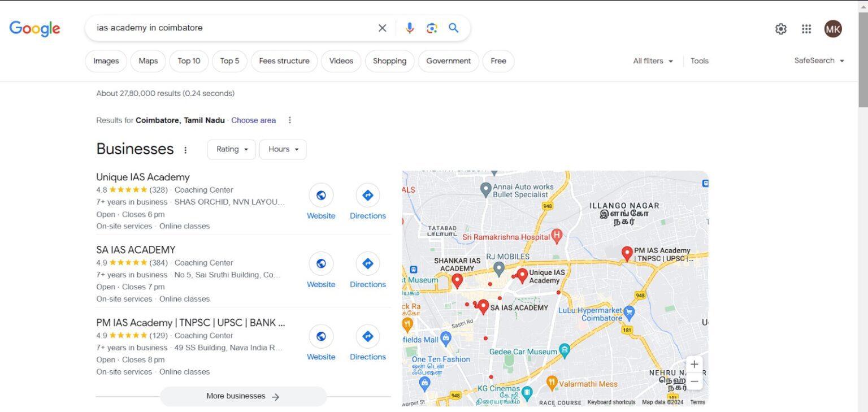Click Directions icon for Unique IAS Academy
Screen dimensions: 868x412
[368, 196]
